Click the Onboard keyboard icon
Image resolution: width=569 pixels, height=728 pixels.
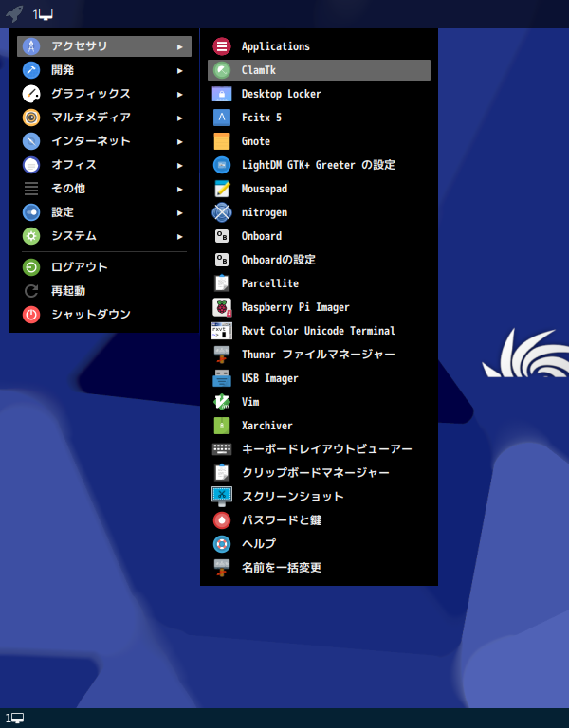click(222, 236)
